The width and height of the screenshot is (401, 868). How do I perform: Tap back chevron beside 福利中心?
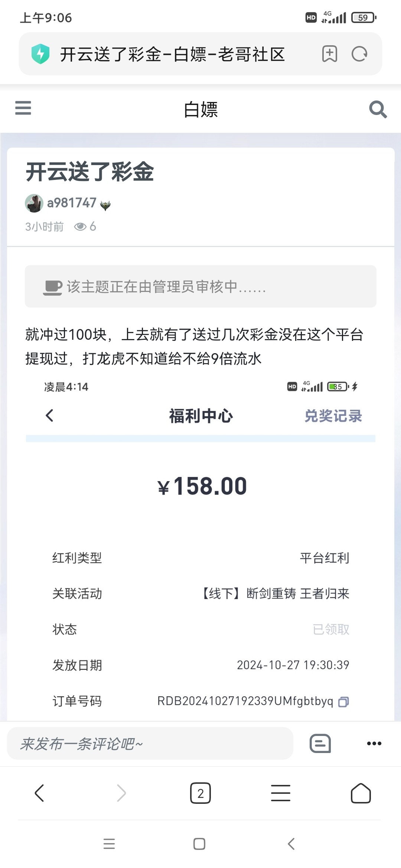click(50, 415)
